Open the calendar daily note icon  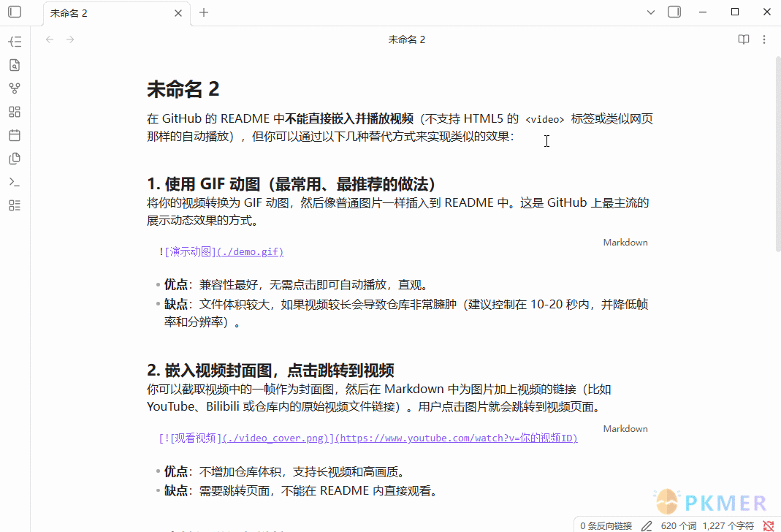point(15,135)
